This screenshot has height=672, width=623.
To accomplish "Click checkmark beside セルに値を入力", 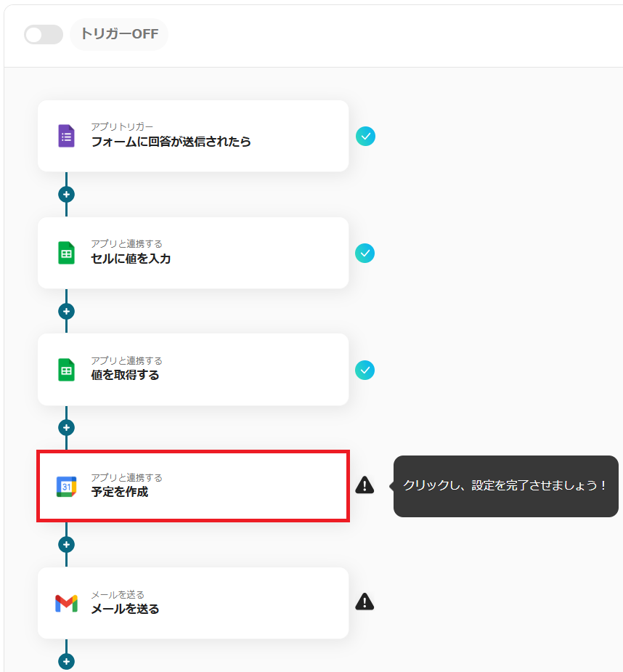I will tap(365, 253).
